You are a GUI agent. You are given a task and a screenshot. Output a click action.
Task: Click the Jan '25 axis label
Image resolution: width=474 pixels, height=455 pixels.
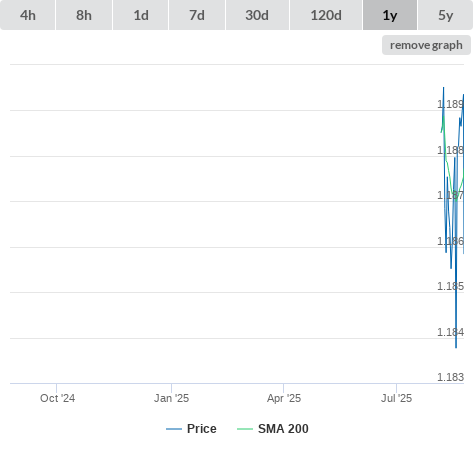point(171,398)
